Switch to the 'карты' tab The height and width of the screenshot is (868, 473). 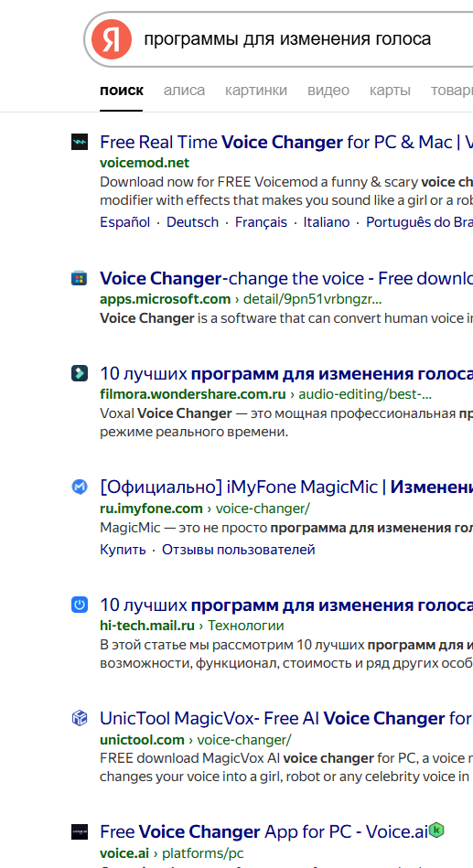click(390, 91)
